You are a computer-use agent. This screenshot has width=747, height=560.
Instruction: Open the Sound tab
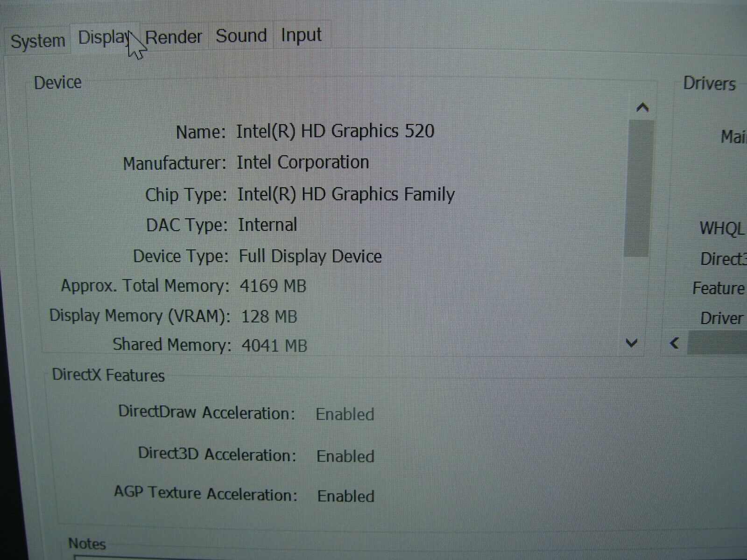coord(241,35)
